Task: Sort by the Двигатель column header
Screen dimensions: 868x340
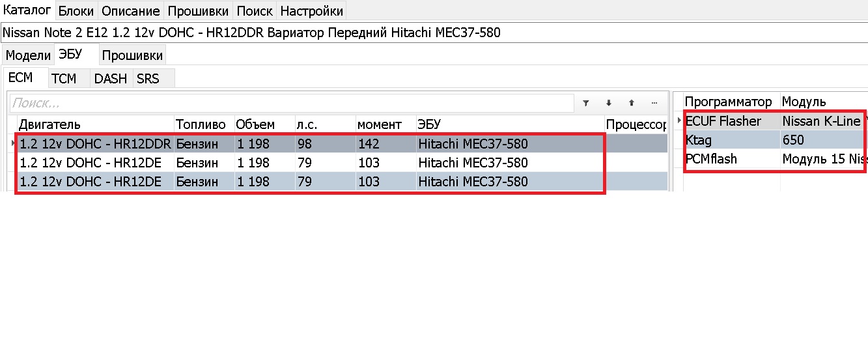Action: click(94, 124)
